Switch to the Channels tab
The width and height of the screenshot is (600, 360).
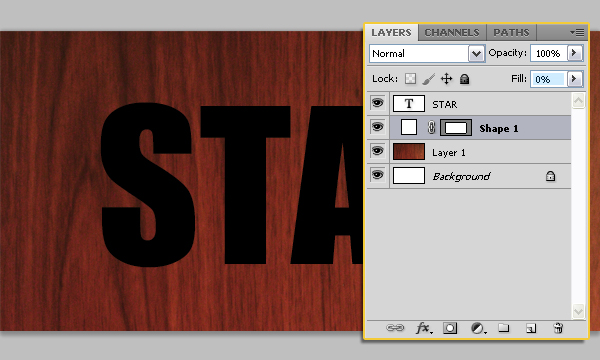click(x=452, y=33)
